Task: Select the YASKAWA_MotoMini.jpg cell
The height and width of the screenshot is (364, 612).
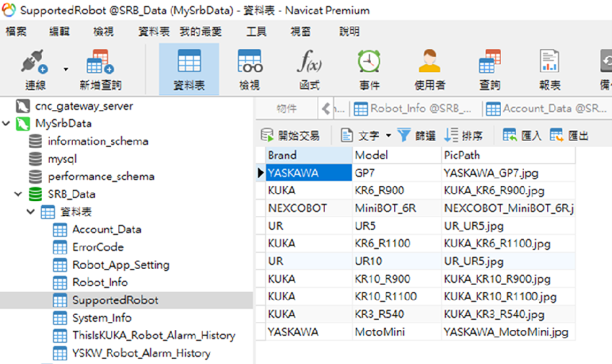Action: [x=508, y=332]
